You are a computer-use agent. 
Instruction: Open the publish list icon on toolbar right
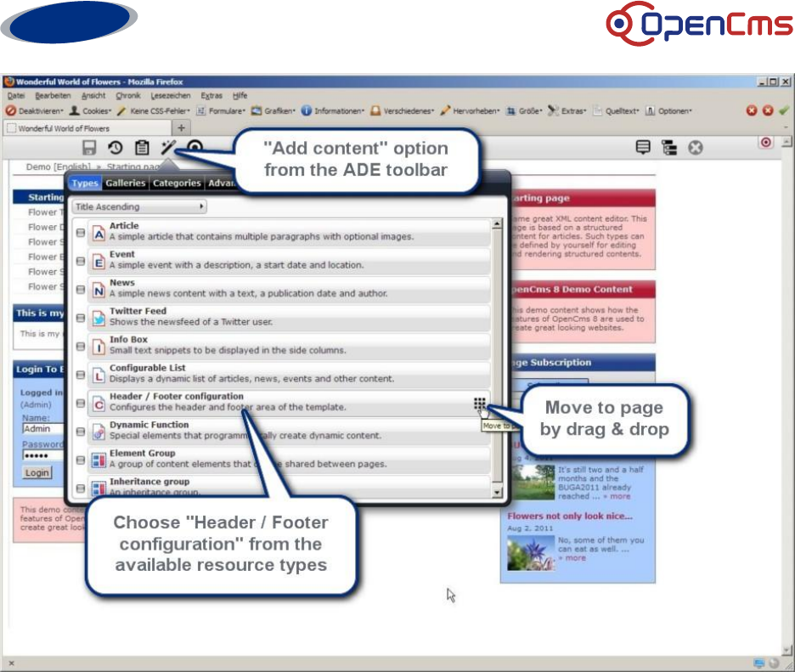643,148
